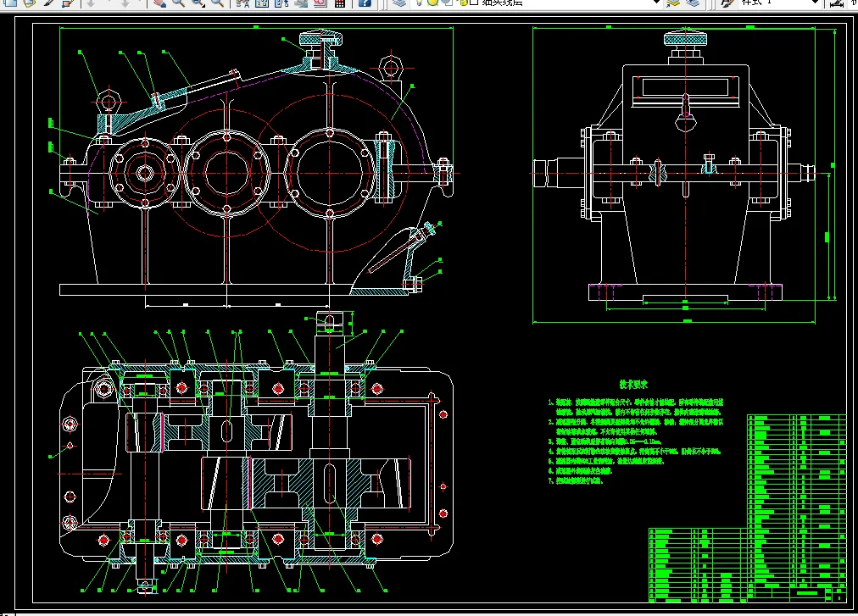Click the green parts list table
This screenshot has height=616, width=858.
pyautogui.click(x=748, y=508)
